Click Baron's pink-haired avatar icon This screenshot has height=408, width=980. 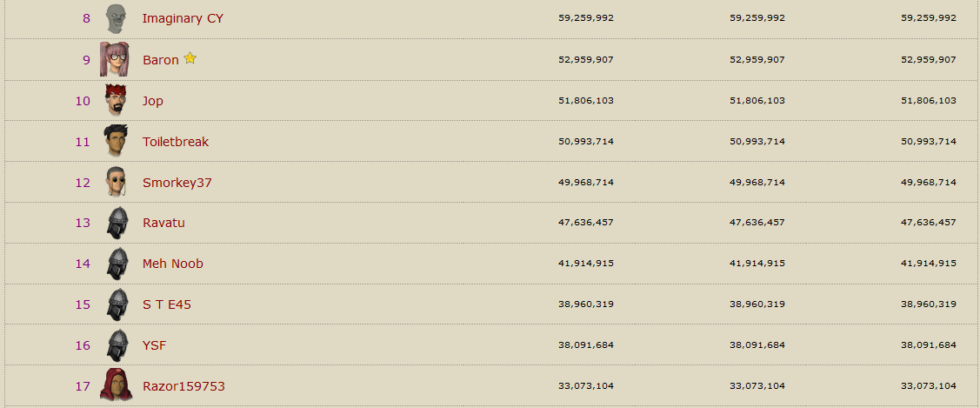tap(116, 59)
